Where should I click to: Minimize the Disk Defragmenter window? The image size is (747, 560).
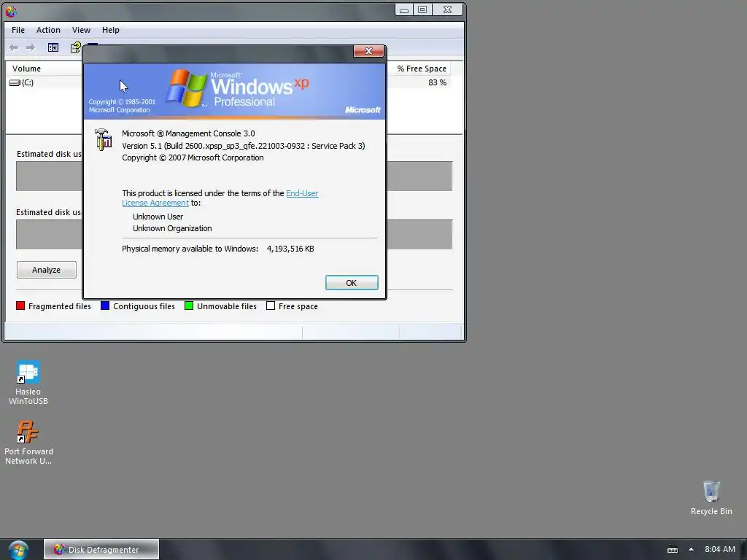[404, 10]
